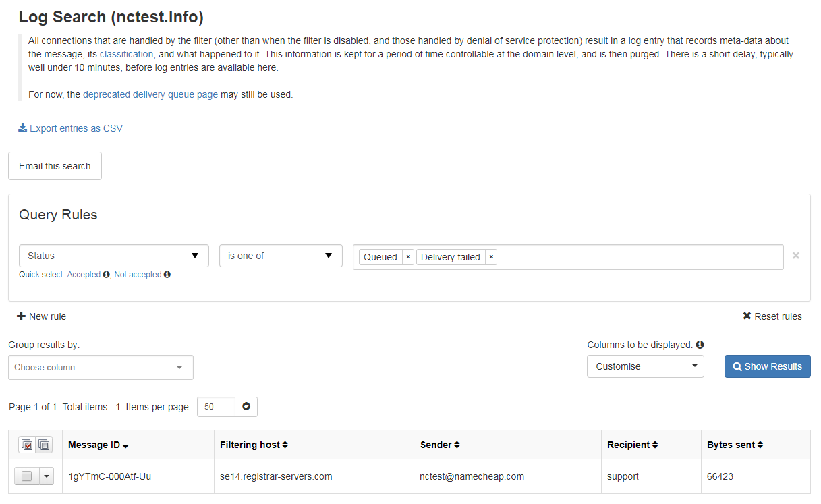Apply the items per page value with the check icon
This screenshot has width=821, height=504.
pos(246,407)
